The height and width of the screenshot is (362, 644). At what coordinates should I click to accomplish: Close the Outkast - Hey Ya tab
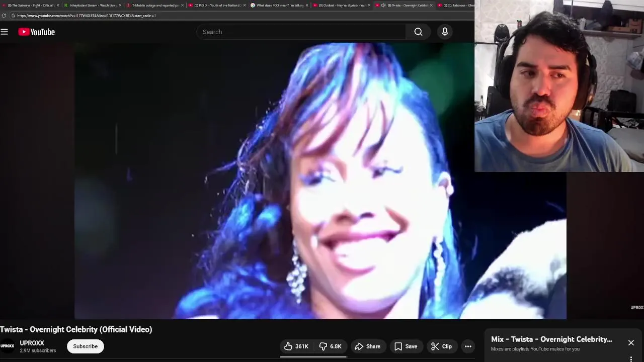(x=369, y=5)
